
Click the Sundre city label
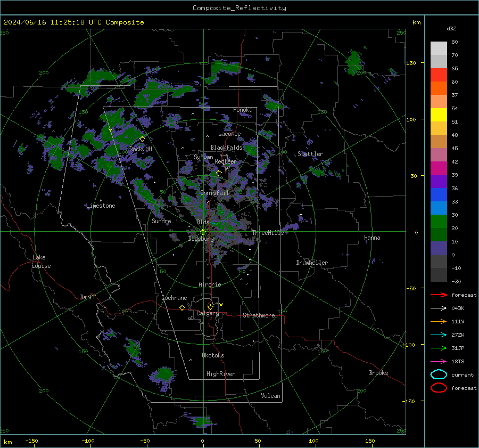[x=161, y=221]
